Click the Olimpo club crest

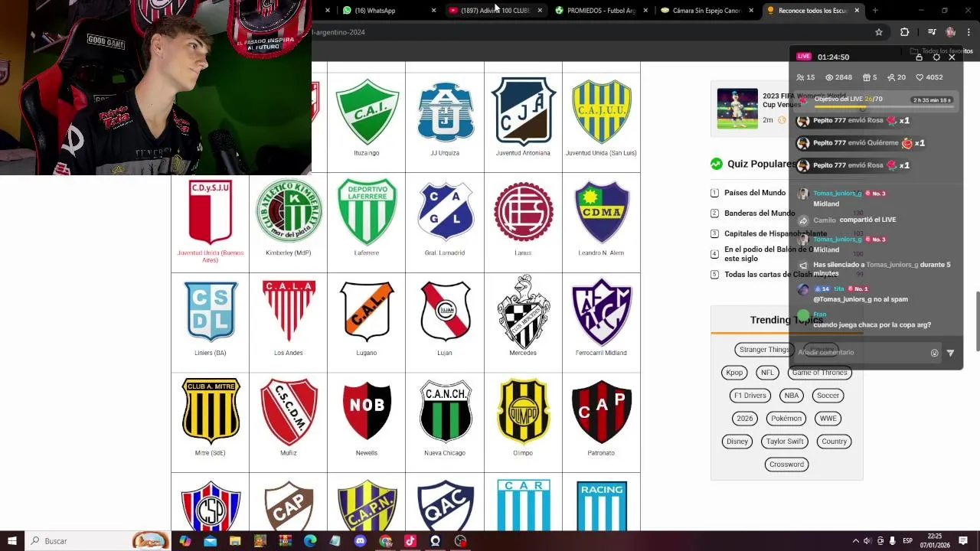(523, 410)
